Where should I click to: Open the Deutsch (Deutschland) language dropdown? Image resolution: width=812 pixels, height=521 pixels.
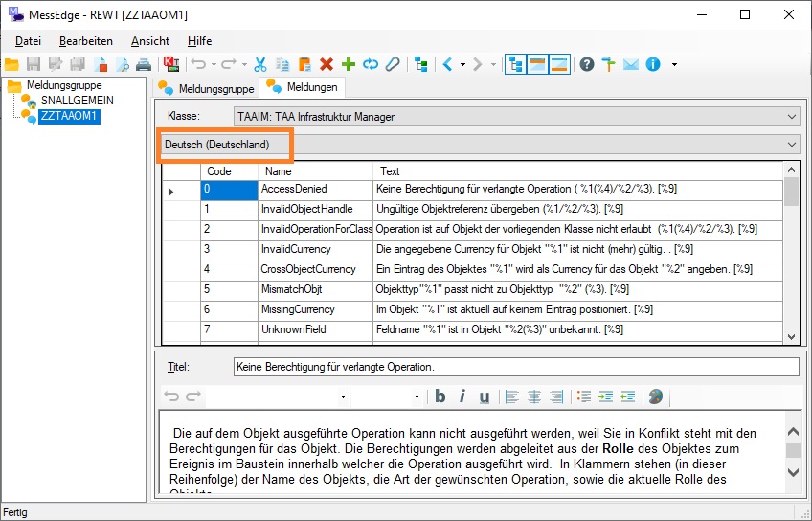pyautogui.click(x=790, y=145)
